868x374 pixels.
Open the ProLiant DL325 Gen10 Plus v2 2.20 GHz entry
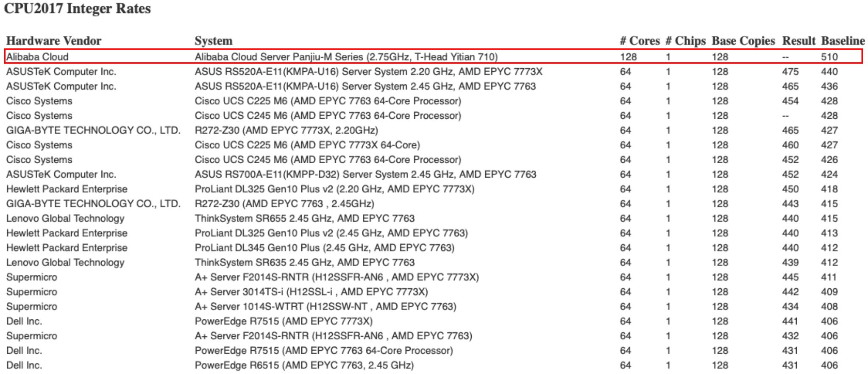pos(334,189)
